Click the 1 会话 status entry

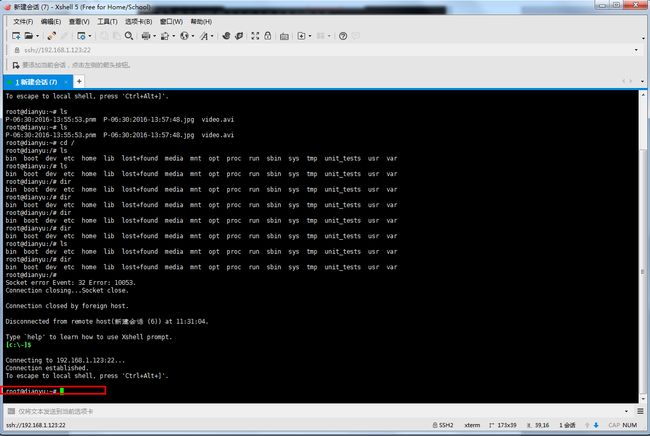tap(567, 425)
